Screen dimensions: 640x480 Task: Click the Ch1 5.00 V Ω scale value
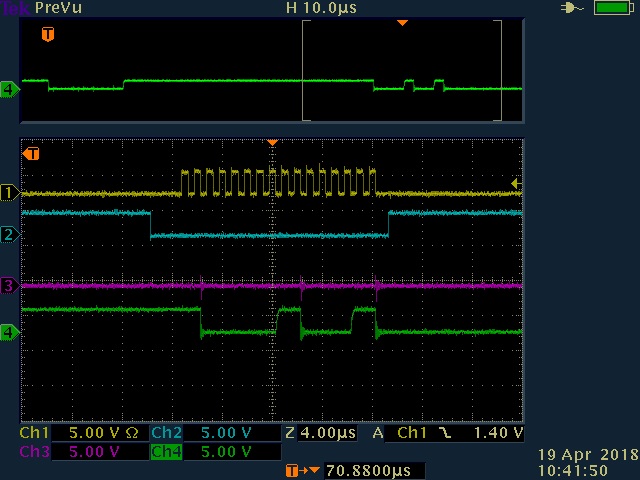[x=104, y=433]
